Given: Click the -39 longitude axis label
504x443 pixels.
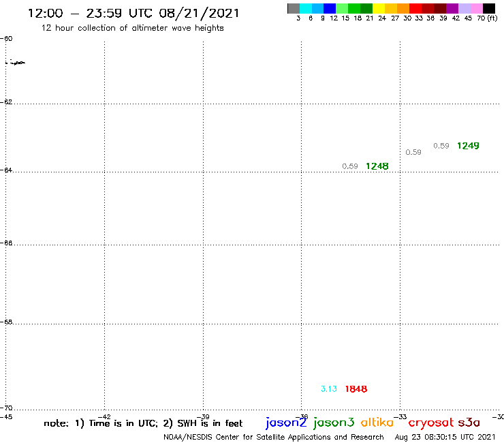Looking at the screenshot, I should 203,417.
